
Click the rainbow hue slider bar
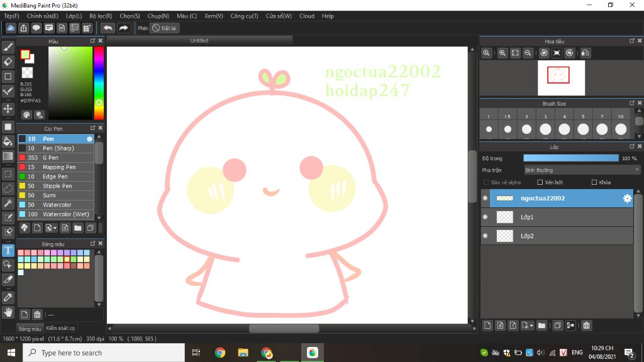(x=99, y=83)
